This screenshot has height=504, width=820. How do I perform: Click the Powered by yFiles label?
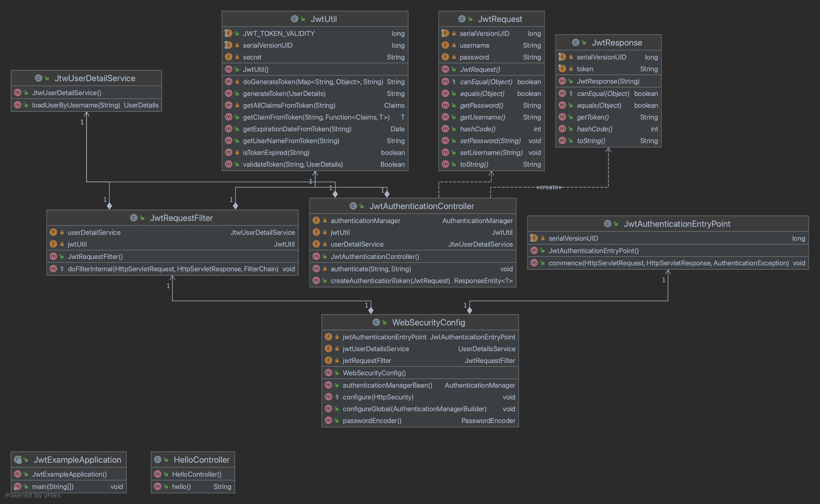click(33, 495)
